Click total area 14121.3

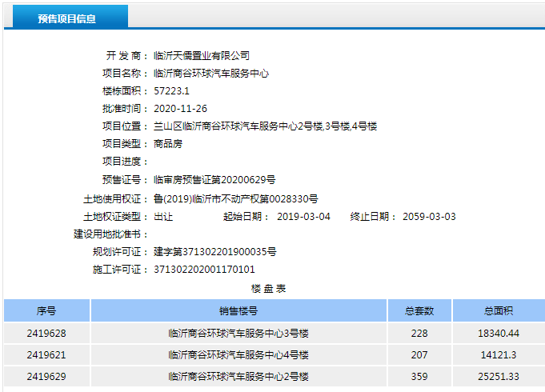click(499, 355)
